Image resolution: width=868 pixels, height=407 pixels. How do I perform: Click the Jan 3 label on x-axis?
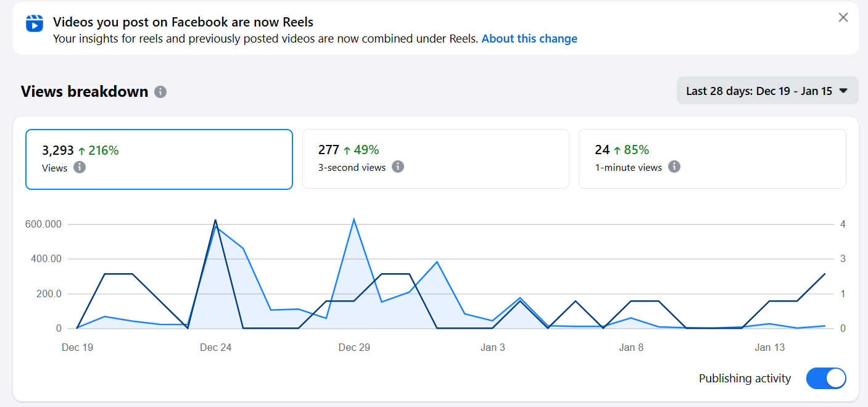(x=492, y=347)
